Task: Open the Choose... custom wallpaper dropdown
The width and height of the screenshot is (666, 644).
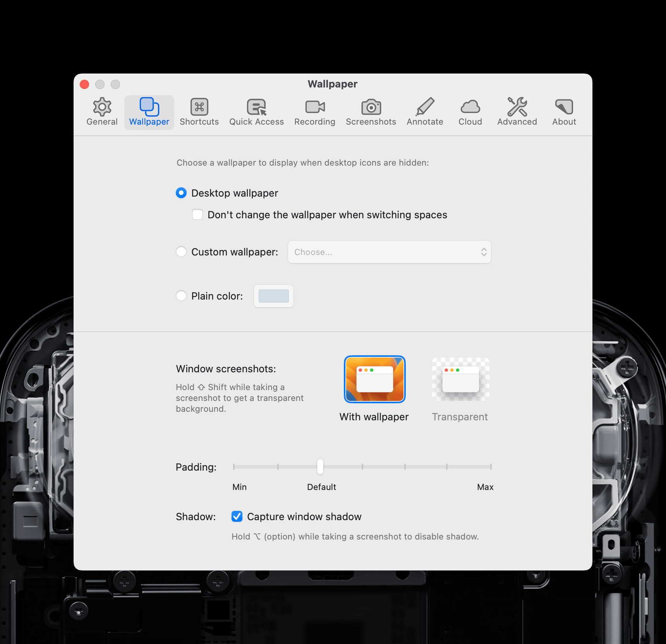Action: coord(389,252)
